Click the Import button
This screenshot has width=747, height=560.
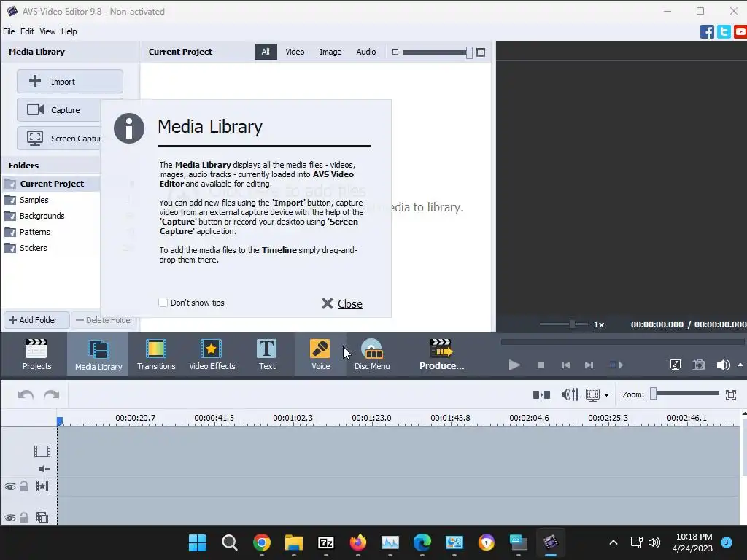(70, 82)
